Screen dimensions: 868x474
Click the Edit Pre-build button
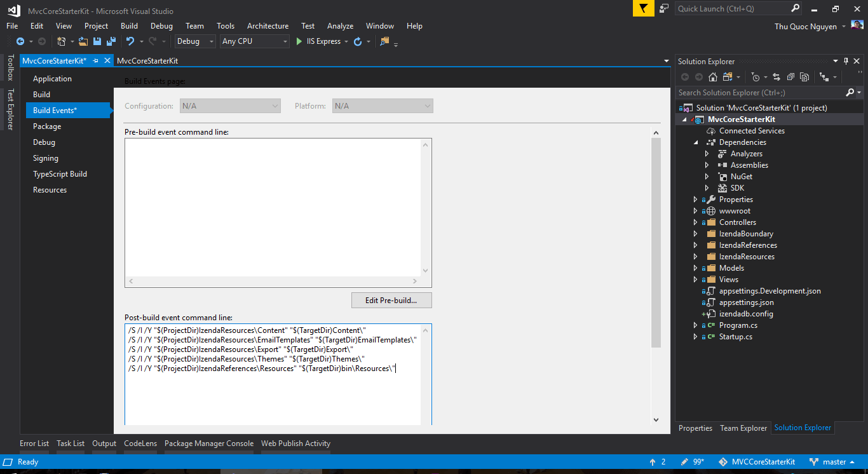coord(391,300)
